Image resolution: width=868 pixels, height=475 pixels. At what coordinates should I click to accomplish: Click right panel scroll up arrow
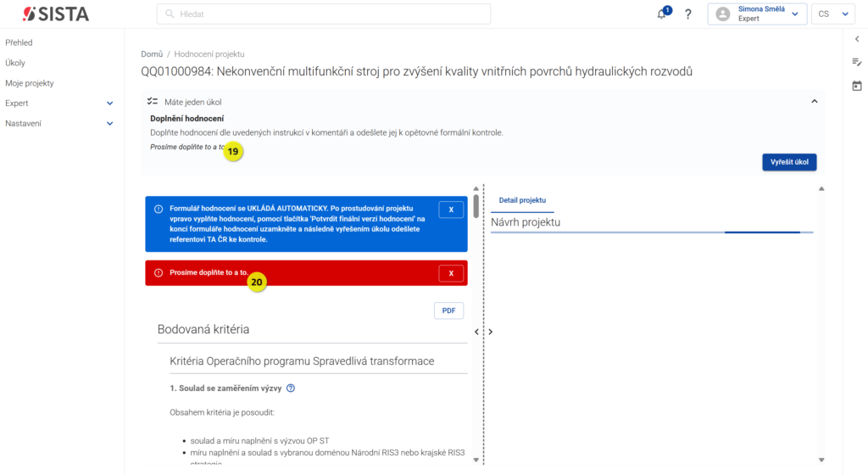click(x=821, y=189)
